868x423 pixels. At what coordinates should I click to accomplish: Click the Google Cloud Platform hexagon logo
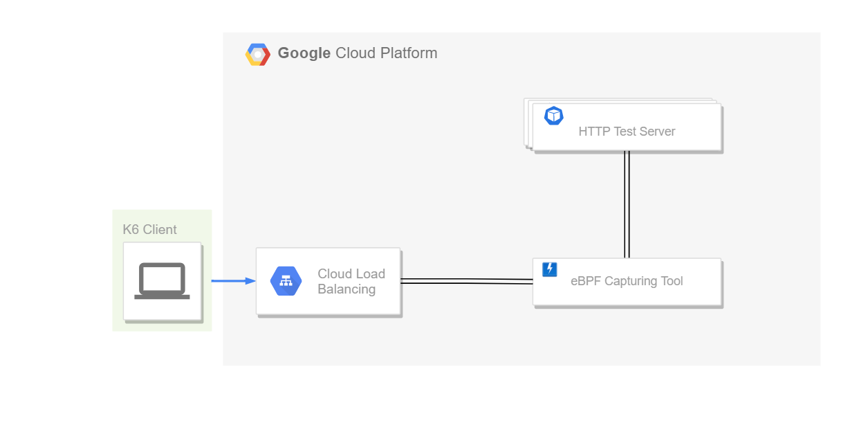point(258,54)
